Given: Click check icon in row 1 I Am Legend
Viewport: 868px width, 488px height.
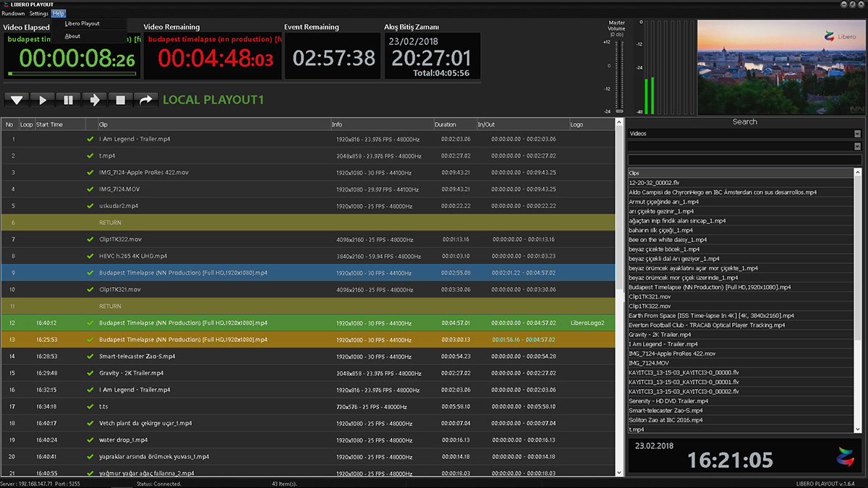Looking at the screenshot, I should click(x=90, y=139).
